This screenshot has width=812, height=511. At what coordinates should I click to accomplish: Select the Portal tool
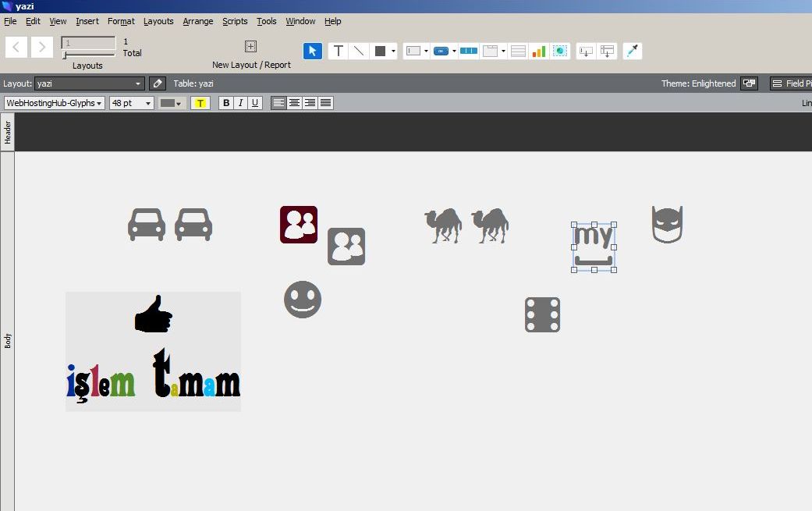coord(518,51)
